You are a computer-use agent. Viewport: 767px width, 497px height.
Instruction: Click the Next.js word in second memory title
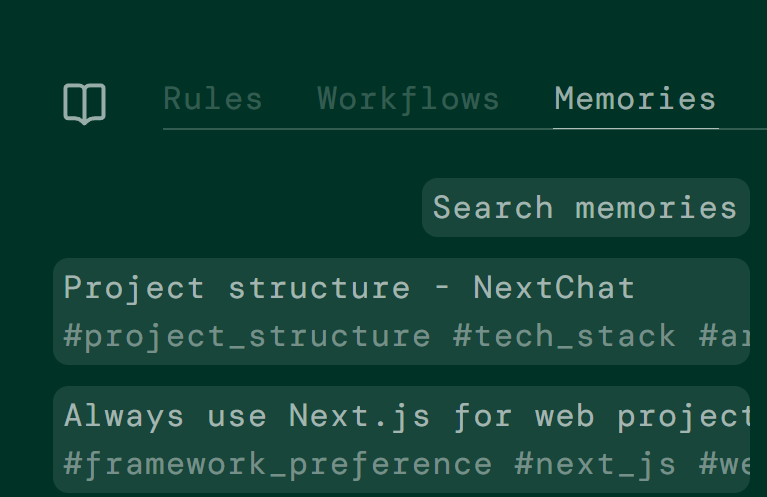(360, 416)
